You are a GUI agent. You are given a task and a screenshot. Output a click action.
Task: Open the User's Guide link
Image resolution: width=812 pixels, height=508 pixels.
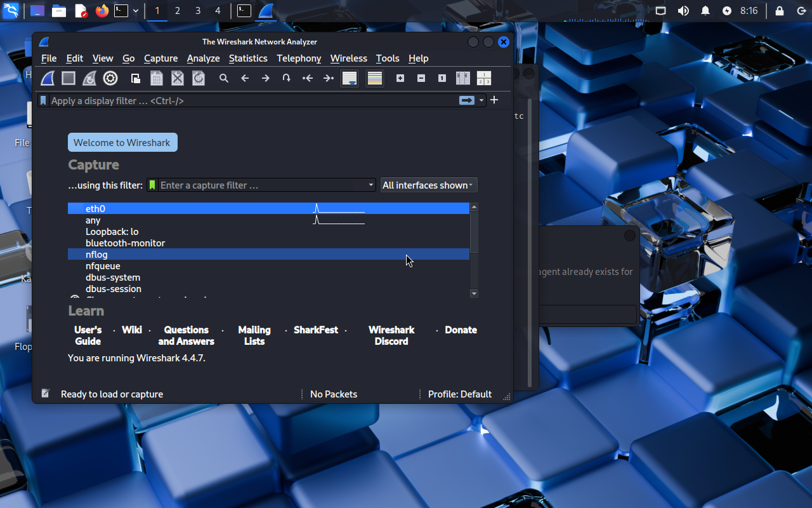pos(88,335)
